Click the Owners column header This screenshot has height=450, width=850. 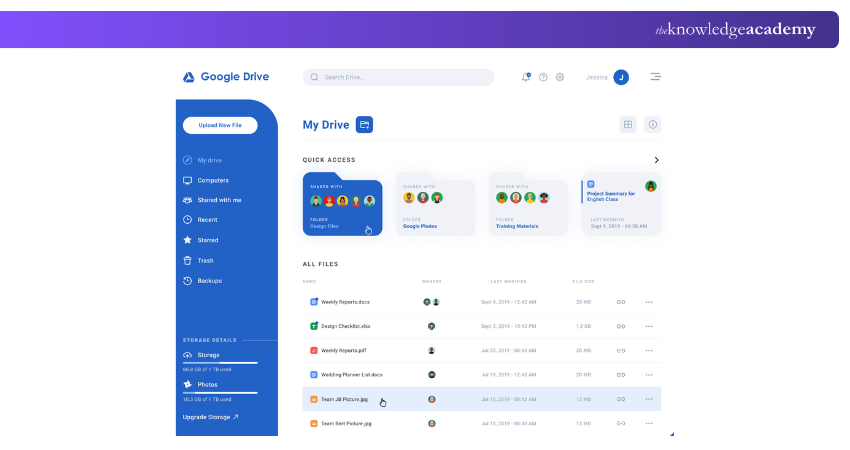[432, 282]
